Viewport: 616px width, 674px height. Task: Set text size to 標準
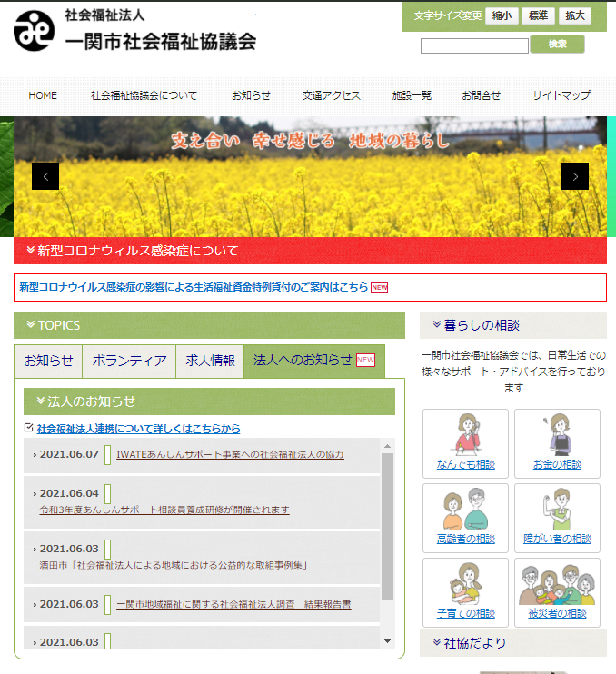point(538,16)
